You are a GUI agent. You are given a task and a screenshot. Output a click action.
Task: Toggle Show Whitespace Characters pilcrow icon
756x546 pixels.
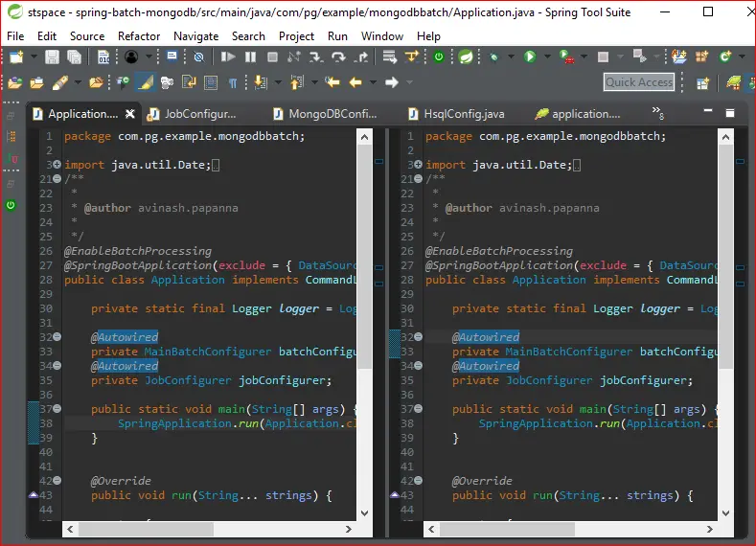pos(233,82)
